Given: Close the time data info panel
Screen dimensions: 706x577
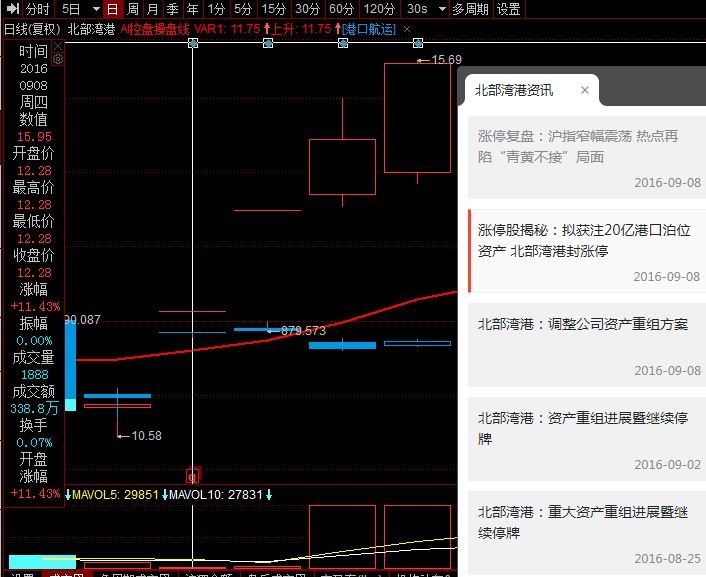Looking at the screenshot, I should coord(58,46).
